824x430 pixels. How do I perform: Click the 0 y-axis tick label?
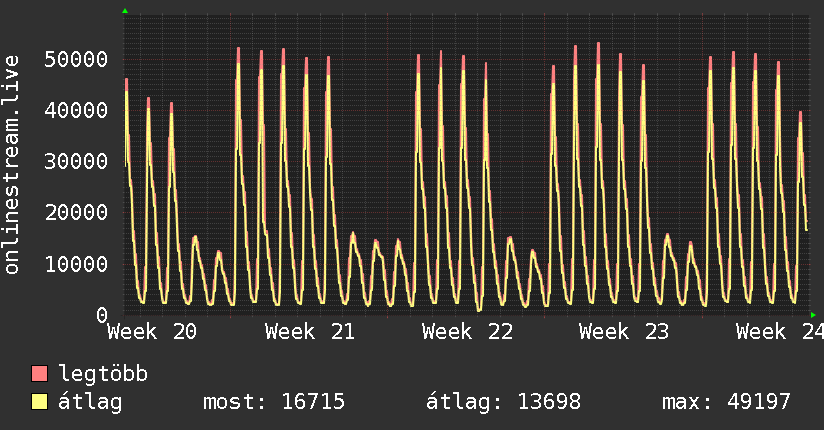click(x=102, y=315)
